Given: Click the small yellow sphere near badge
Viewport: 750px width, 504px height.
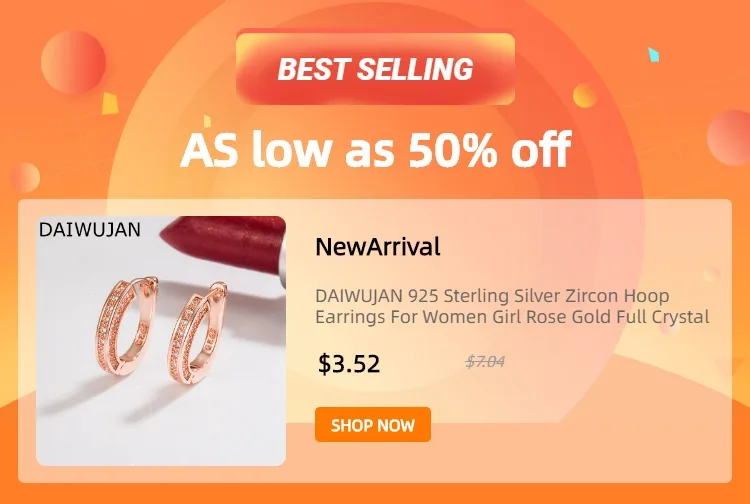Looking at the screenshot, I should [x=585, y=95].
